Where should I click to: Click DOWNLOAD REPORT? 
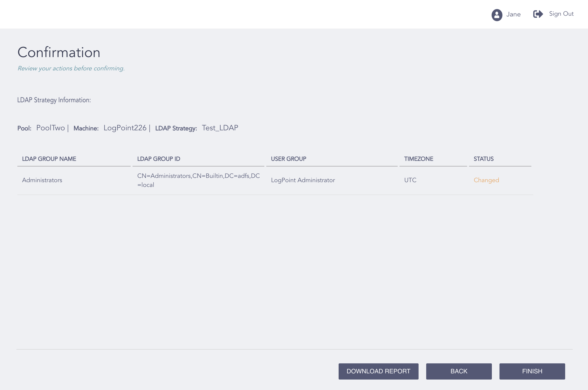(x=378, y=371)
